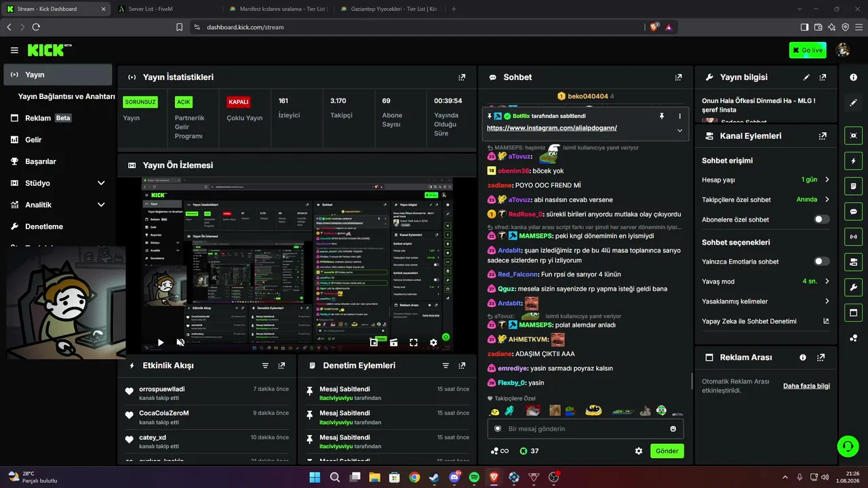
Task: Click the info icon in right sidebar
Action: click(x=853, y=77)
